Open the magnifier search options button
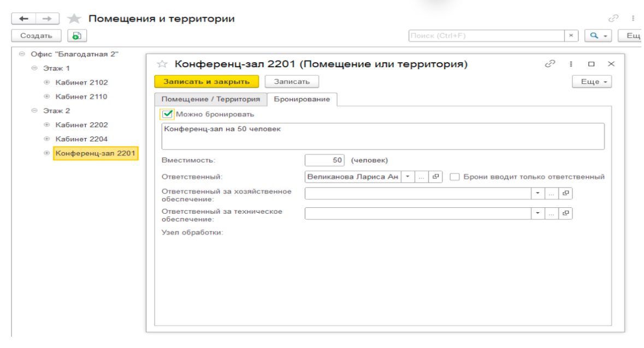644x348 pixels. [x=598, y=35]
